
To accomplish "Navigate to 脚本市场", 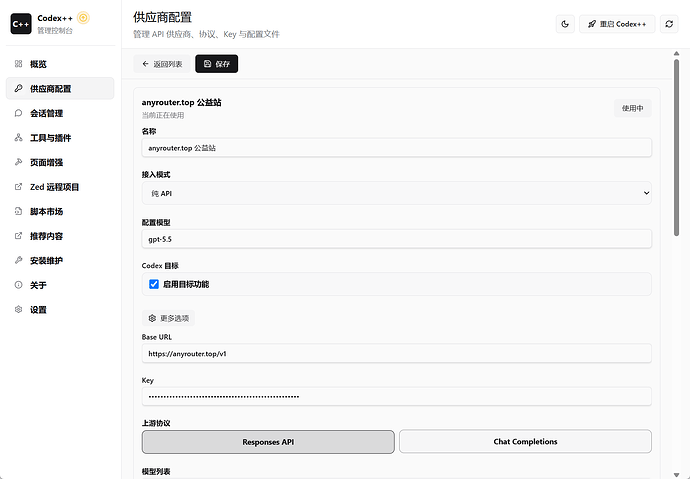I will pyautogui.click(x=60, y=211).
